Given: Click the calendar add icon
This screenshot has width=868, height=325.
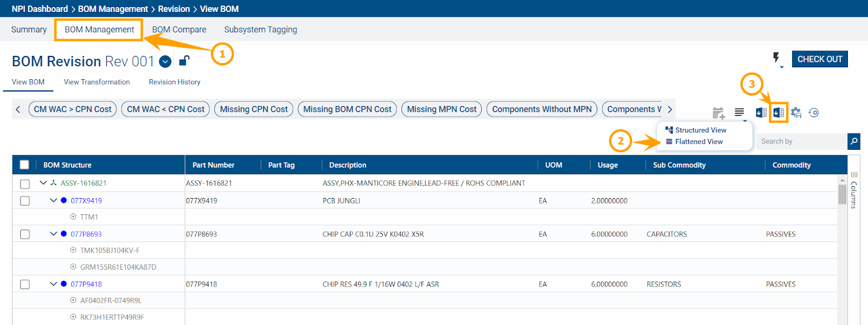Looking at the screenshot, I should click(718, 113).
